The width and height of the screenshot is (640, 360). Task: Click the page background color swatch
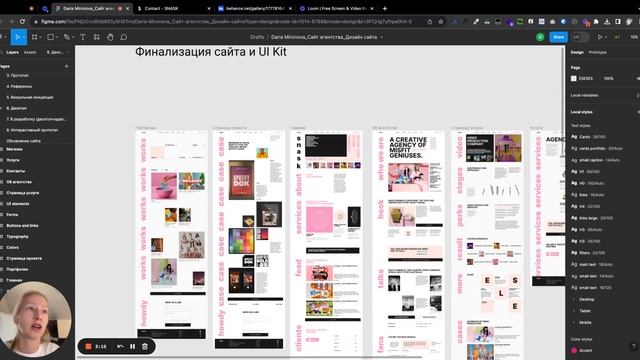573,78
